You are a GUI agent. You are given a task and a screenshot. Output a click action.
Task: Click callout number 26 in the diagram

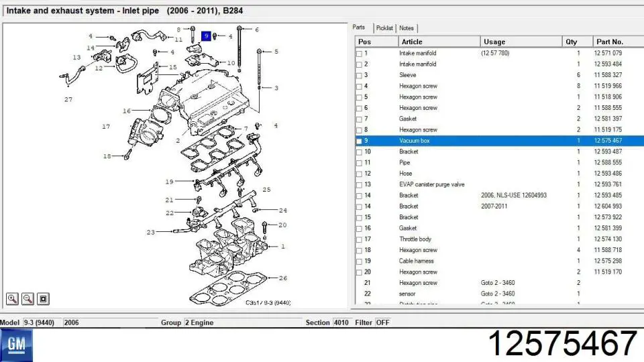(283, 278)
